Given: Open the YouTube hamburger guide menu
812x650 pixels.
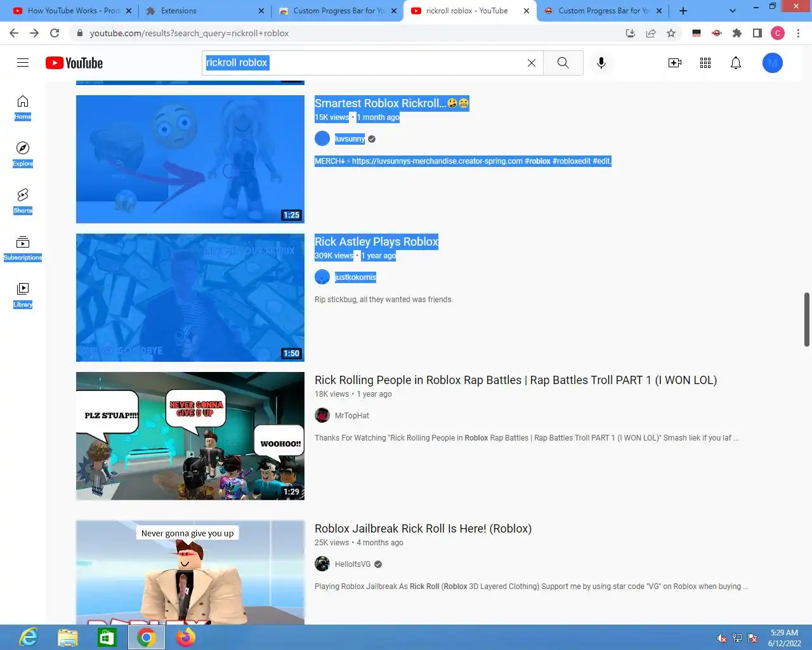Looking at the screenshot, I should (x=23, y=62).
